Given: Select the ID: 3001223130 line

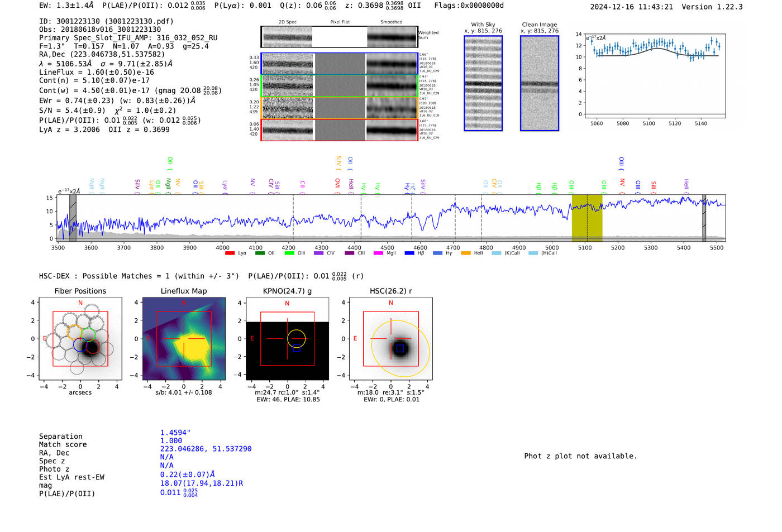Looking at the screenshot, I should (x=106, y=21).
